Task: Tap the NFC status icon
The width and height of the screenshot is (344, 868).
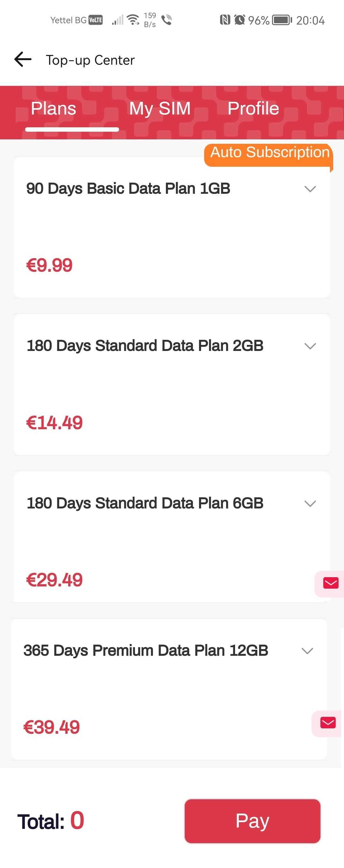Action: pyautogui.click(x=225, y=20)
